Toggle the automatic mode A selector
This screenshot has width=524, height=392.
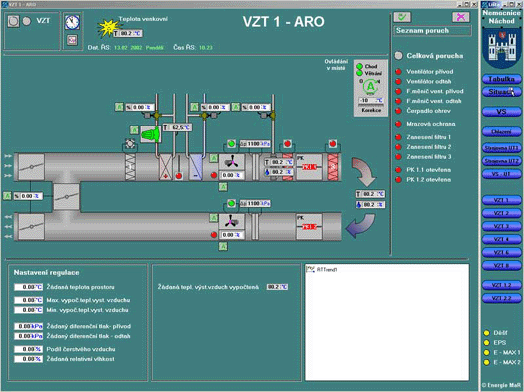(x=370, y=87)
